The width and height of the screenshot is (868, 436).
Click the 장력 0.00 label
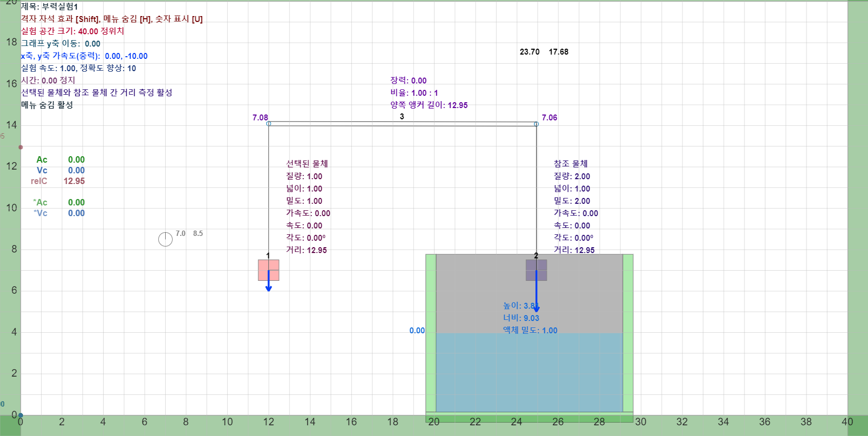coord(408,80)
